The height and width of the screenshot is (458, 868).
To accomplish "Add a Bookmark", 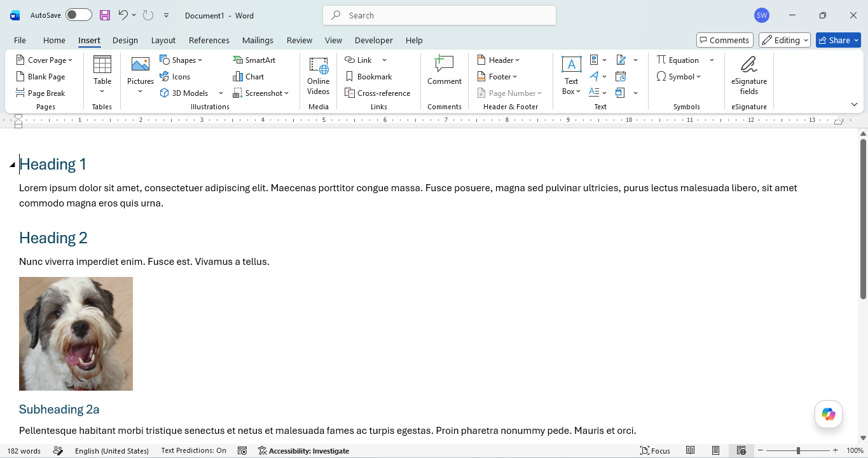I will (368, 77).
